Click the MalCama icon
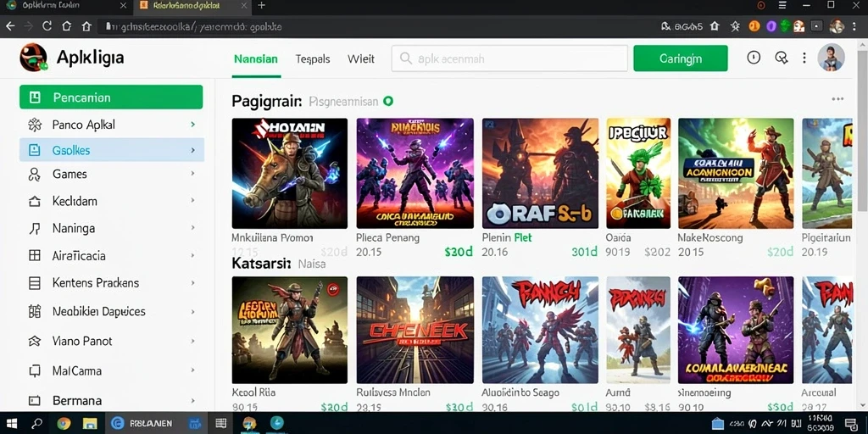The width and height of the screenshot is (868, 434). click(x=34, y=370)
